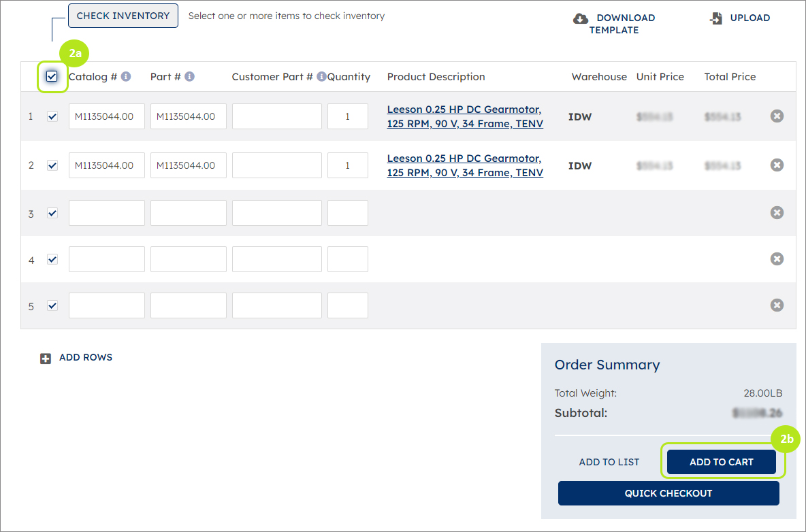Uncheck the checkbox for row 1
This screenshot has height=532, width=806.
(x=52, y=116)
